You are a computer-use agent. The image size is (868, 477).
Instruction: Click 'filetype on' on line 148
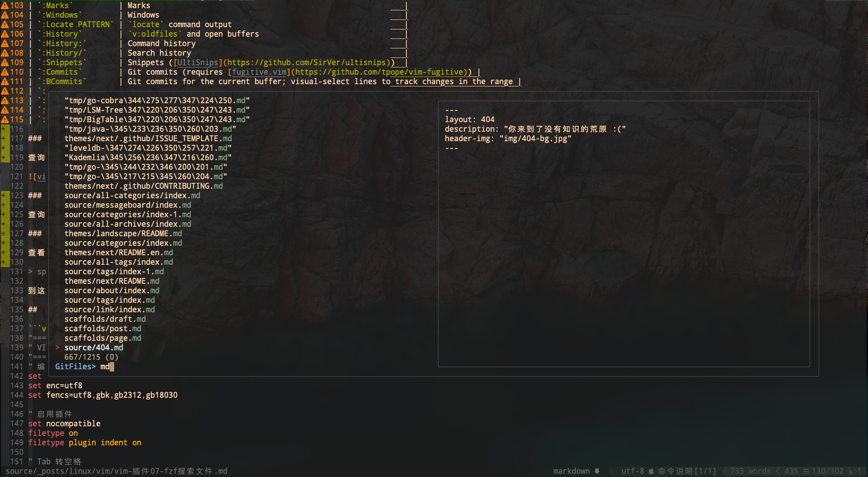pos(53,433)
